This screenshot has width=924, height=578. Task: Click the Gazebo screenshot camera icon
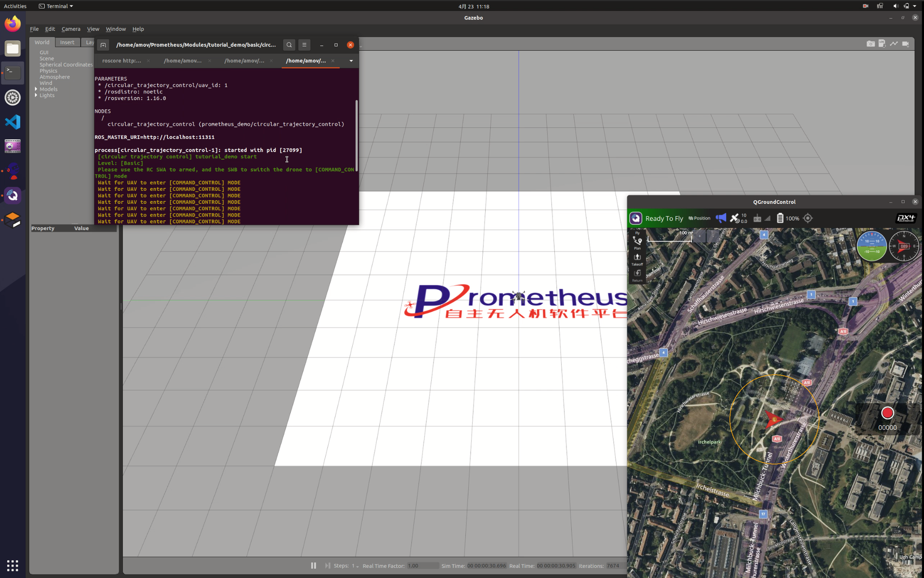[x=871, y=44]
